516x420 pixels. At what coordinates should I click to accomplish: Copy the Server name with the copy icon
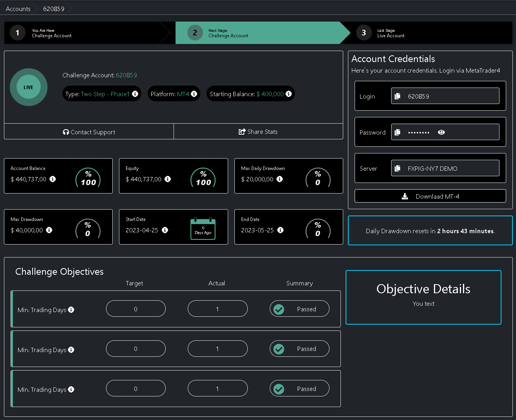point(397,168)
